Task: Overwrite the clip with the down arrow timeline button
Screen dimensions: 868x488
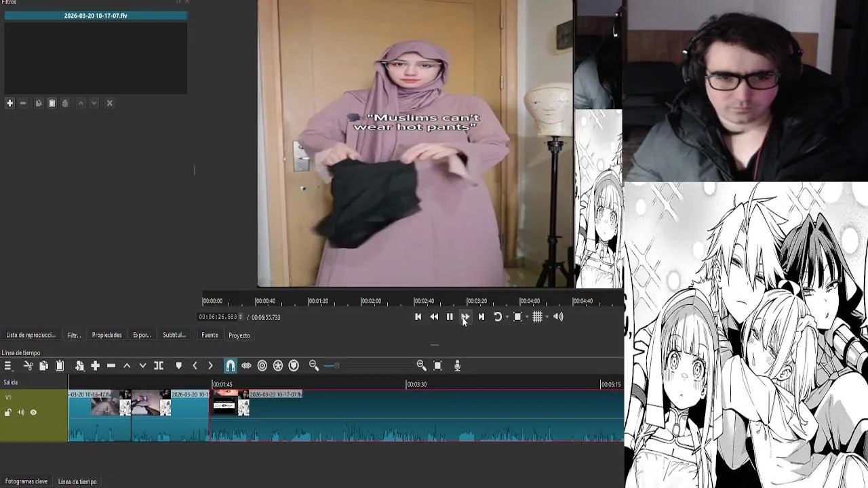Action: pyautogui.click(x=142, y=365)
